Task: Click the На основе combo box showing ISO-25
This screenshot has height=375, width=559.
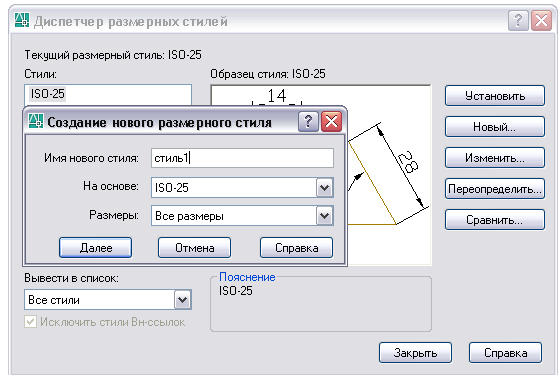Action: pyautogui.click(x=242, y=188)
